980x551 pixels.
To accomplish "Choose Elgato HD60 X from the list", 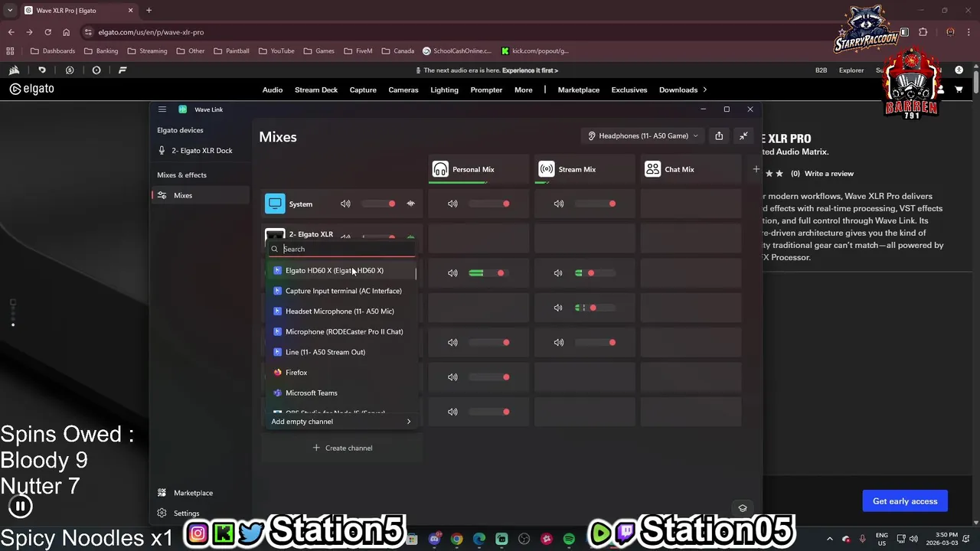I will point(342,270).
